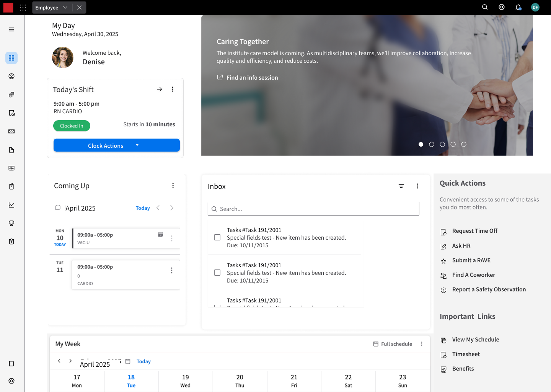Check the first Tasks #Task 191/2001 checkbox
Viewport: 551px width, 392px height.
[217, 237]
